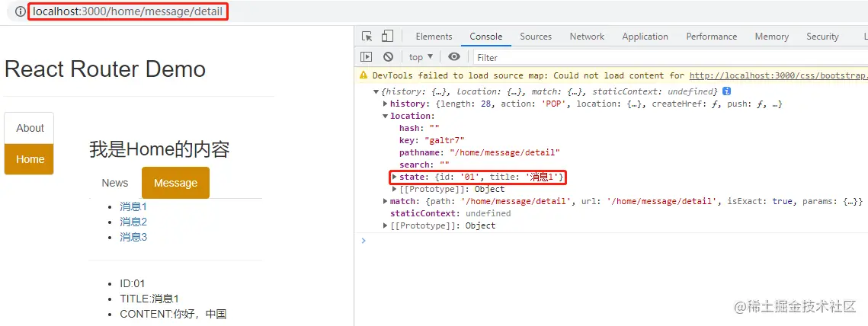Open the bootstrap source map URL link
The width and height of the screenshot is (868, 326).
[778, 76]
